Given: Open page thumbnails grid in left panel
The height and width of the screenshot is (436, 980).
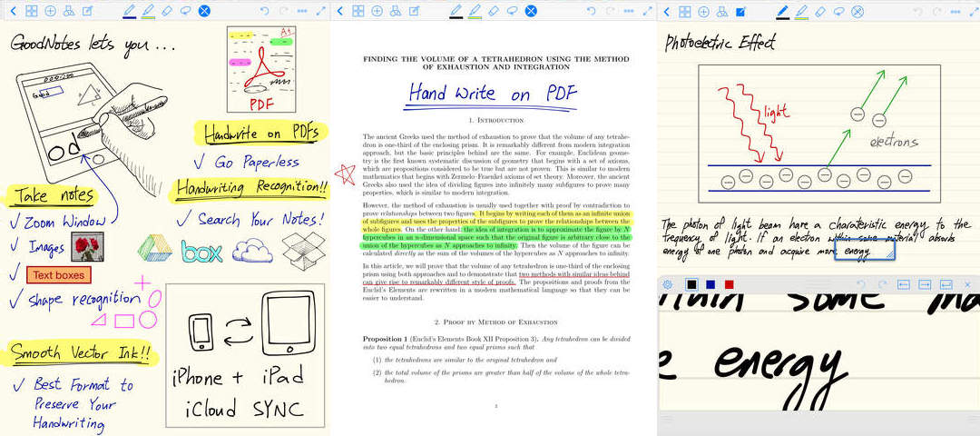Looking at the screenshot, I should 31,11.
